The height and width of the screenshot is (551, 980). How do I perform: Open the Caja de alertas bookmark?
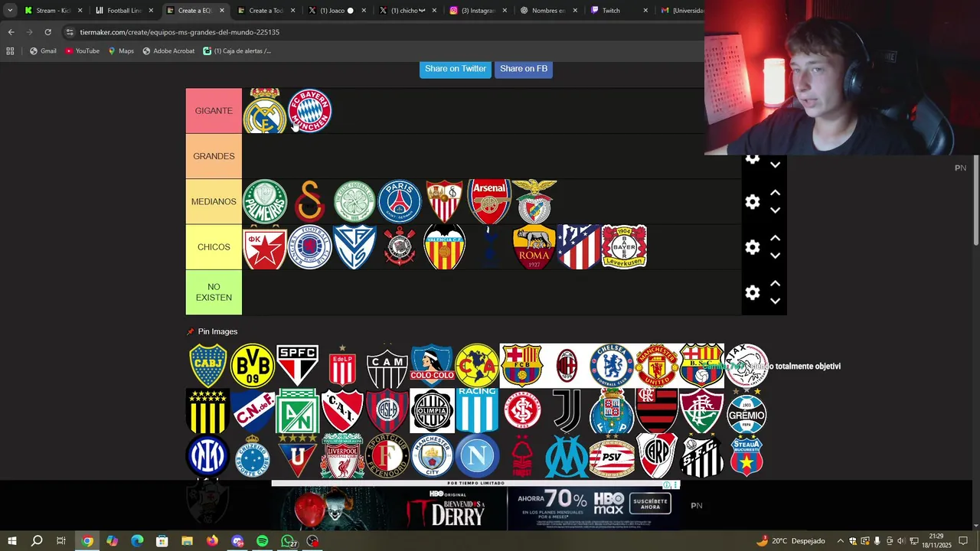click(x=237, y=51)
